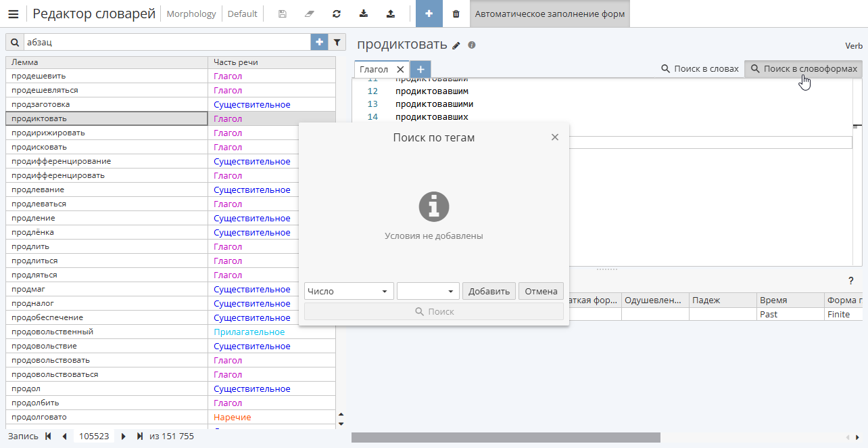Add new tab with plus button
The width and height of the screenshot is (868, 448).
coord(420,69)
